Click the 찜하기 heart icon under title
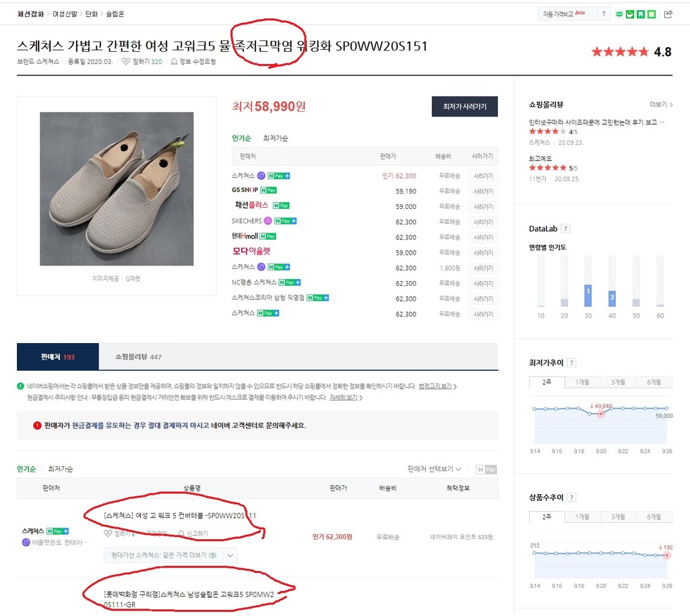690x616 pixels. point(126,61)
